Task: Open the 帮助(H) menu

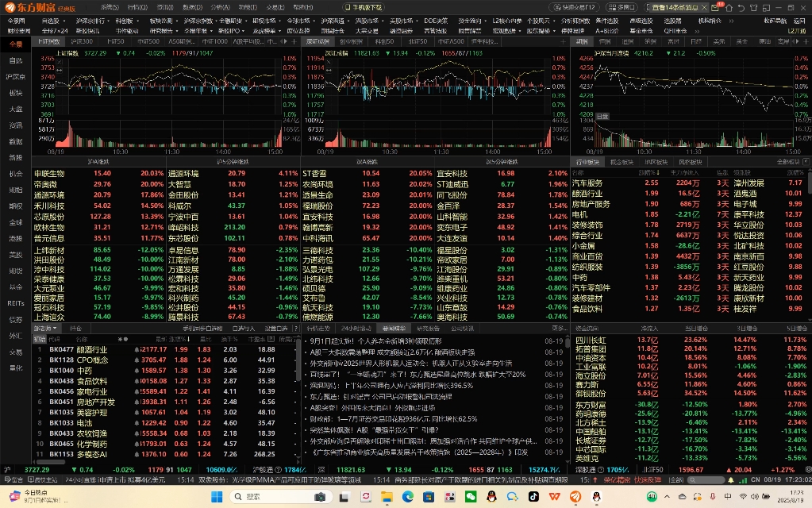Action: coord(303,7)
